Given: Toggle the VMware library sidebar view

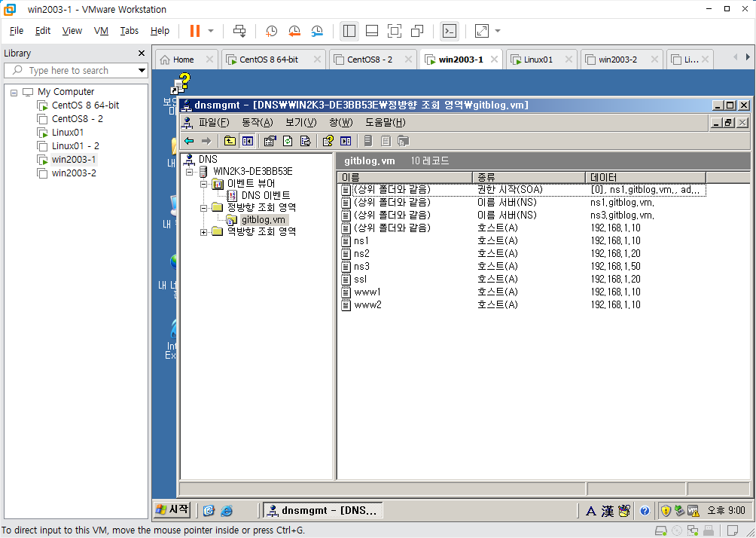Looking at the screenshot, I should coord(349,31).
